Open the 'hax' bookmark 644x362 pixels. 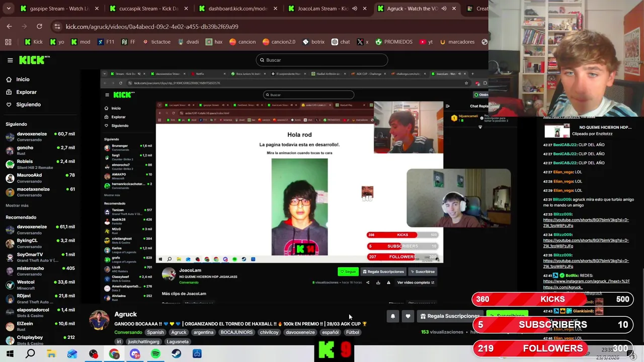pyautogui.click(x=214, y=42)
